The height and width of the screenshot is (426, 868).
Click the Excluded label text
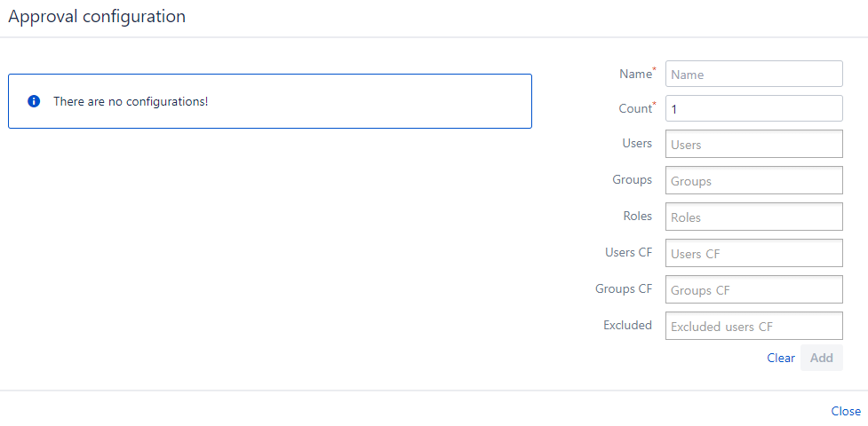pyautogui.click(x=628, y=326)
